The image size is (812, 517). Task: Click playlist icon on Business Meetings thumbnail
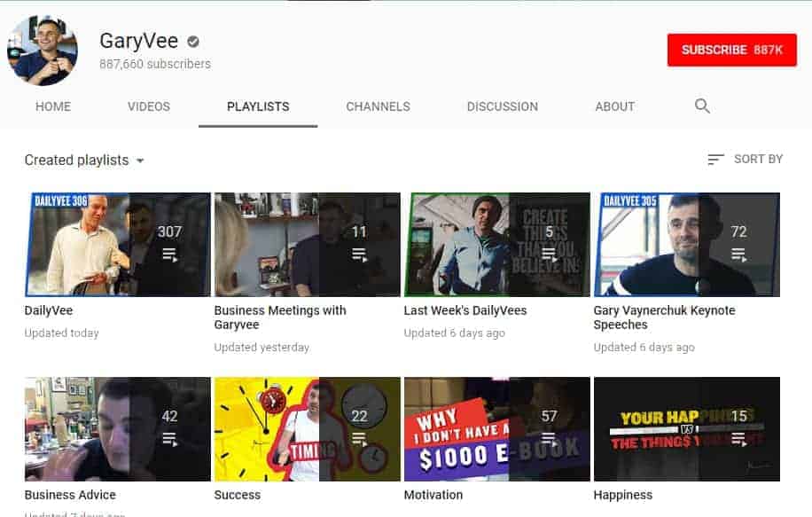359,255
